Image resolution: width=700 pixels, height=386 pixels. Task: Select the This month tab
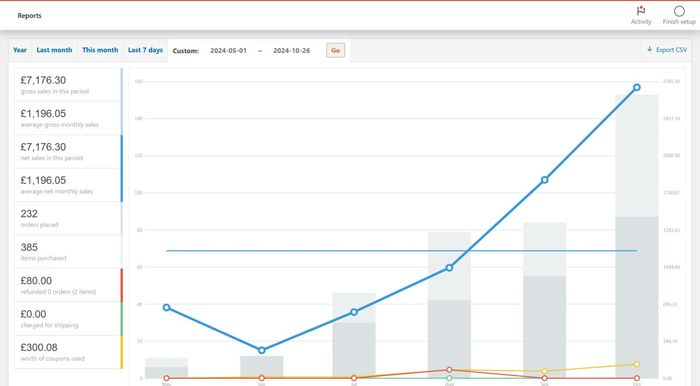pos(100,50)
